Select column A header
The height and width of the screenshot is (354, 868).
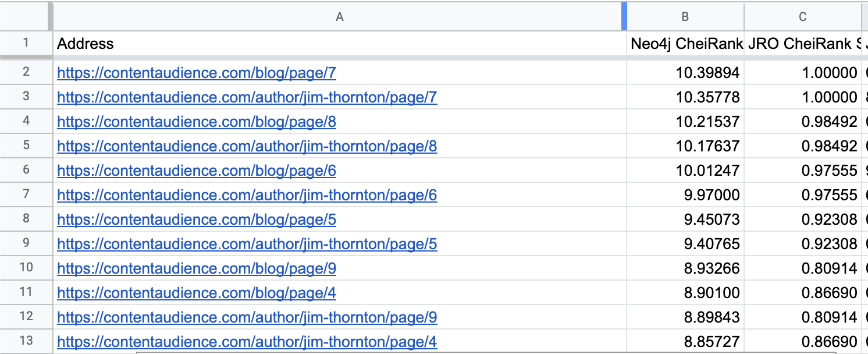point(339,17)
